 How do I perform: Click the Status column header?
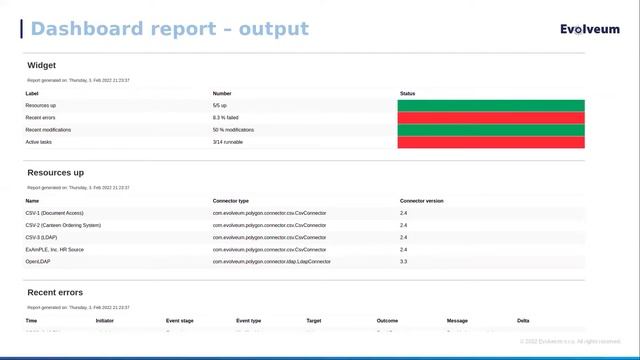[407, 93]
